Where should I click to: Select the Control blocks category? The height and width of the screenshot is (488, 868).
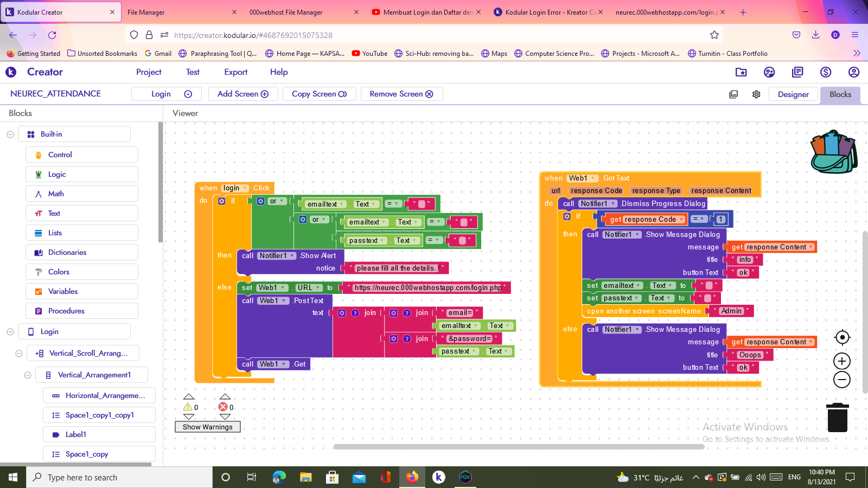point(82,155)
